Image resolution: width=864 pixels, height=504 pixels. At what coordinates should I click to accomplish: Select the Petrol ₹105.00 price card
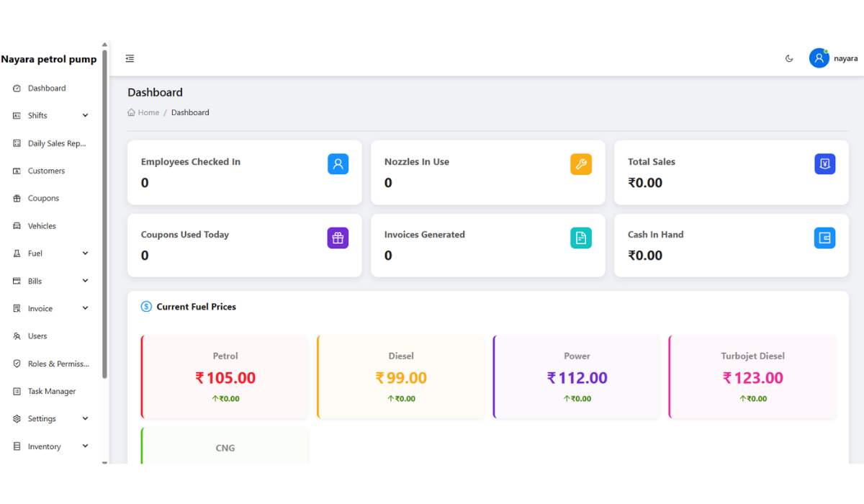pos(225,377)
